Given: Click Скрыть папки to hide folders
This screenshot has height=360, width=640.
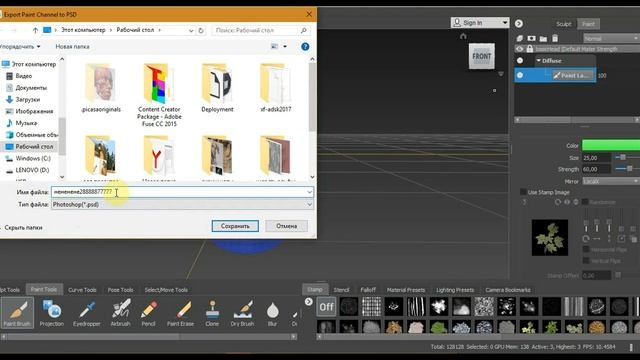Looking at the screenshot, I should coord(23,228).
